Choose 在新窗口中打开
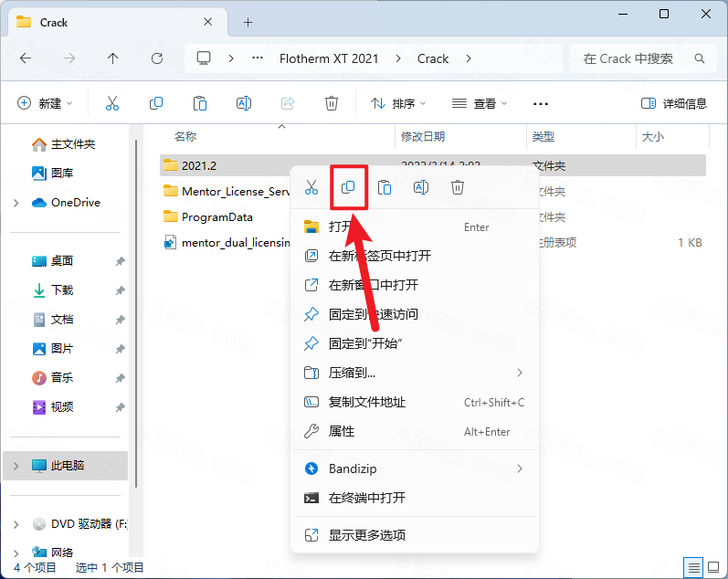The image size is (728, 579). pyautogui.click(x=414, y=285)
